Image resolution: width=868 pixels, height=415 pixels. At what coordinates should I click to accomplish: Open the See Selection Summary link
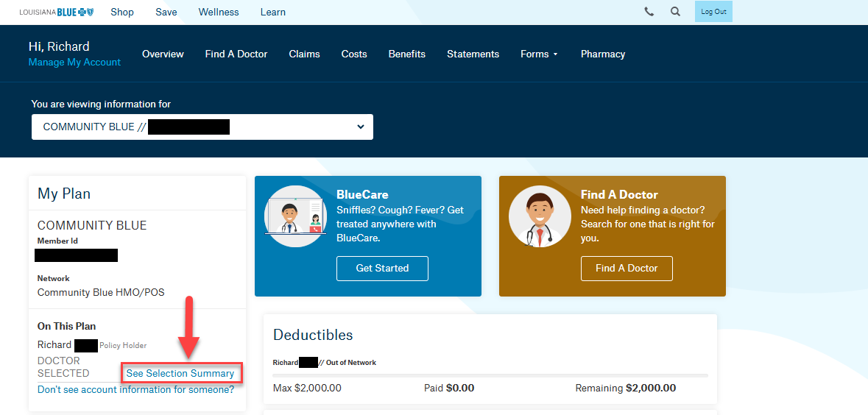tap(180, 373)
